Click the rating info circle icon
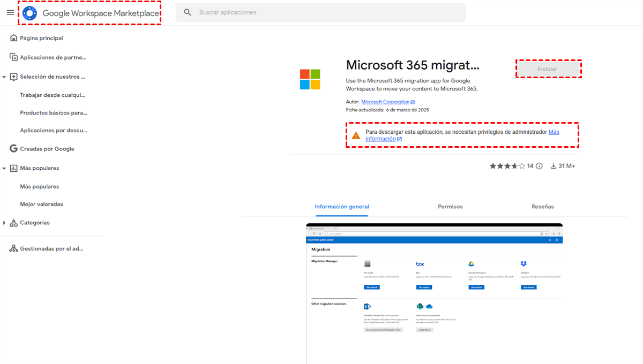Screen dimensions: 643x364 [x=539, y=166]
